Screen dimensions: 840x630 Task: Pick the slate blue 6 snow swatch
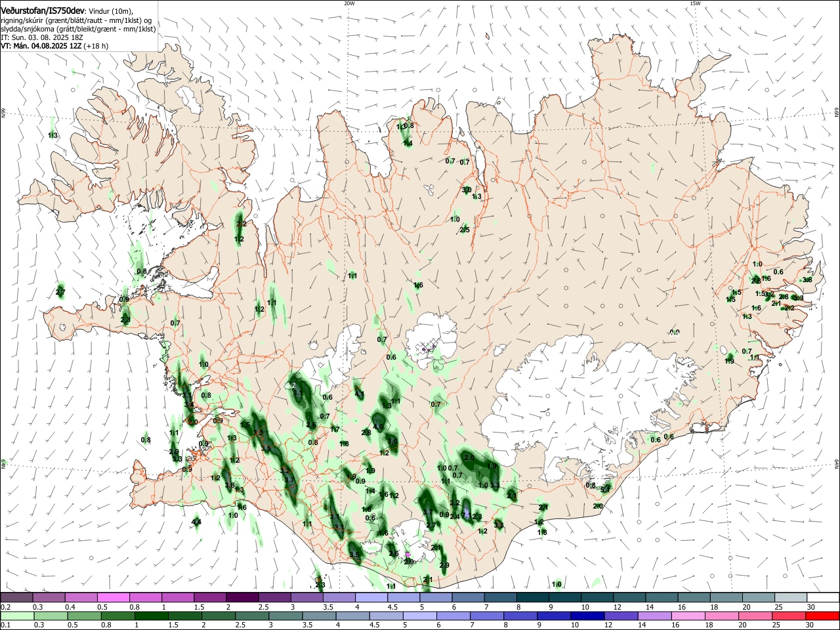[x=469, y=598]
